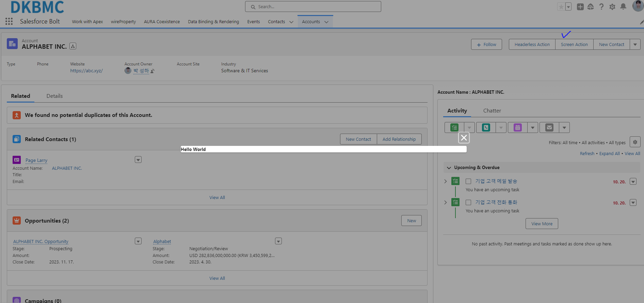Open the Accounts nav dropdown chevron

tap(326, 22)
